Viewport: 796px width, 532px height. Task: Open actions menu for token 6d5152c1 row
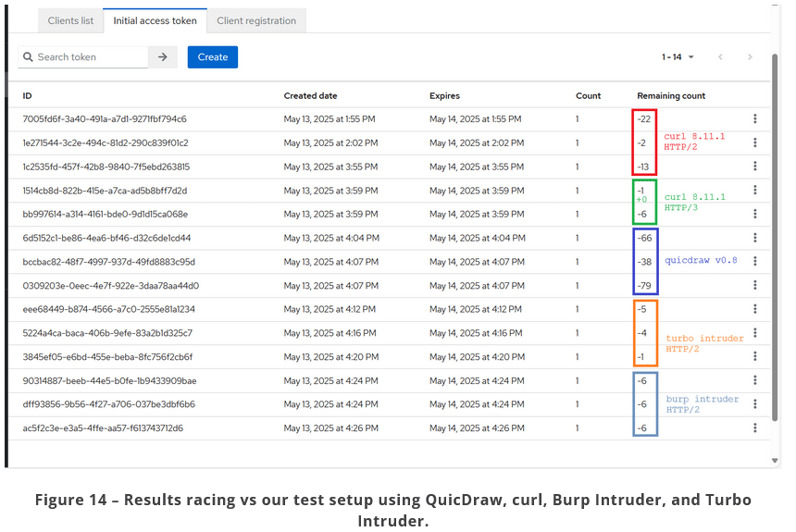[x=755, y=238]
